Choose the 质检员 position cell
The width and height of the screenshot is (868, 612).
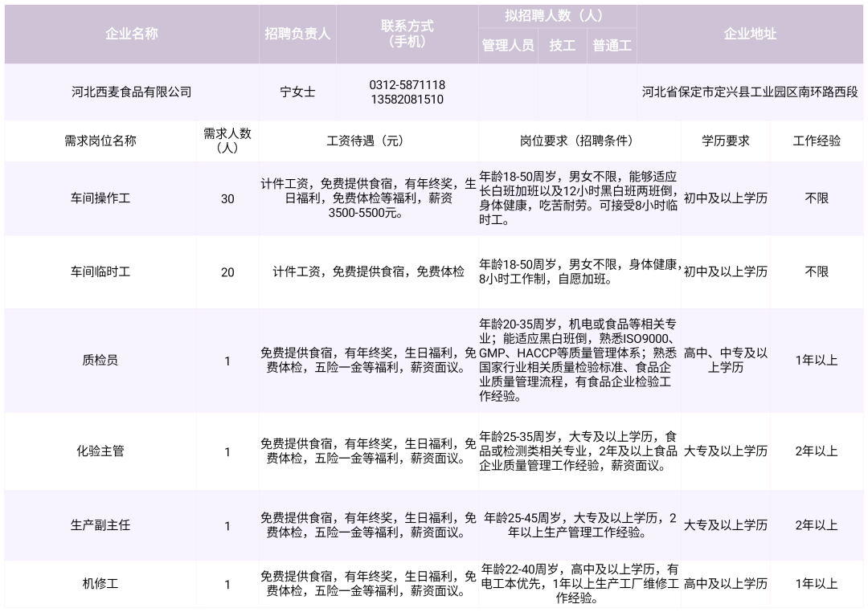(x=100, y=361)
